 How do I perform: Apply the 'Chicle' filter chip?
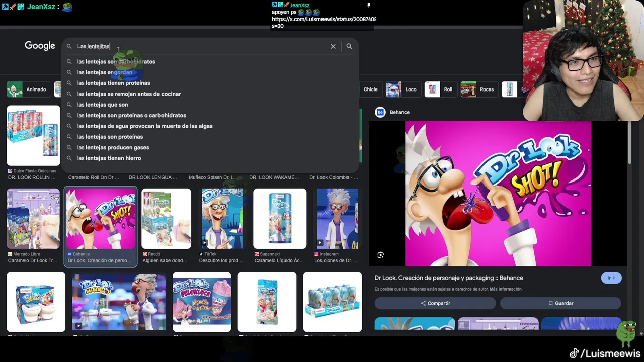[x=370, y=89]
